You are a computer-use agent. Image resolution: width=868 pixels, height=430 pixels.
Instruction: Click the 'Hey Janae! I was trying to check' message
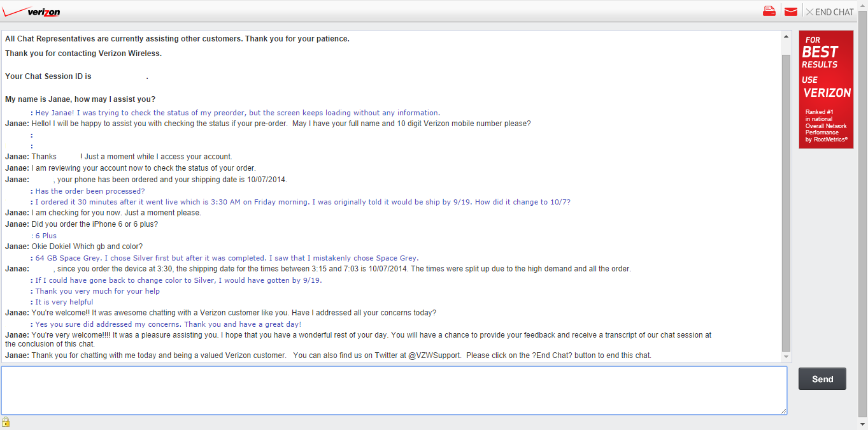tap(237, 113)
